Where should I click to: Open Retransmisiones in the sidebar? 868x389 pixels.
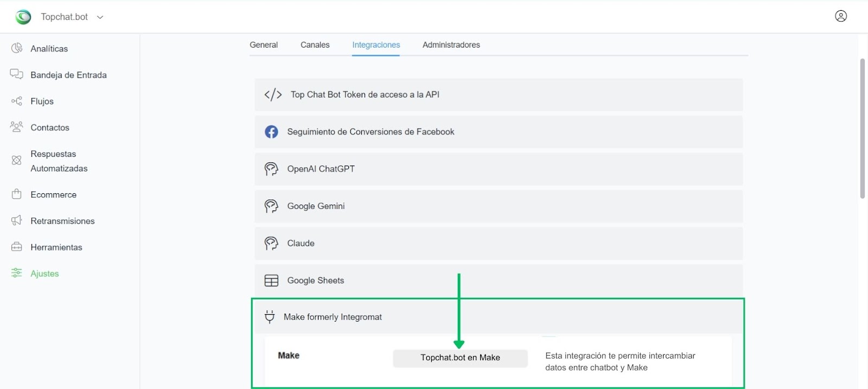(x=62, y=221)
